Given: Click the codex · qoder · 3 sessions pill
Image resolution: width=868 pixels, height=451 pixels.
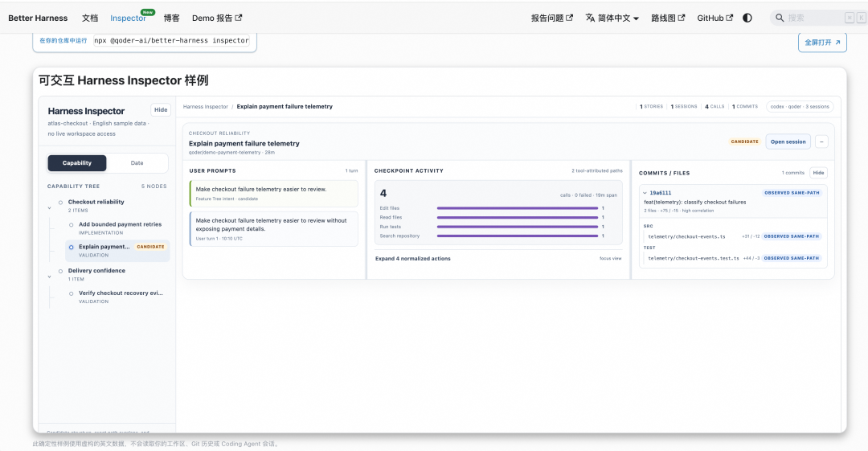Looking at the screenshot, I should 800,106.
